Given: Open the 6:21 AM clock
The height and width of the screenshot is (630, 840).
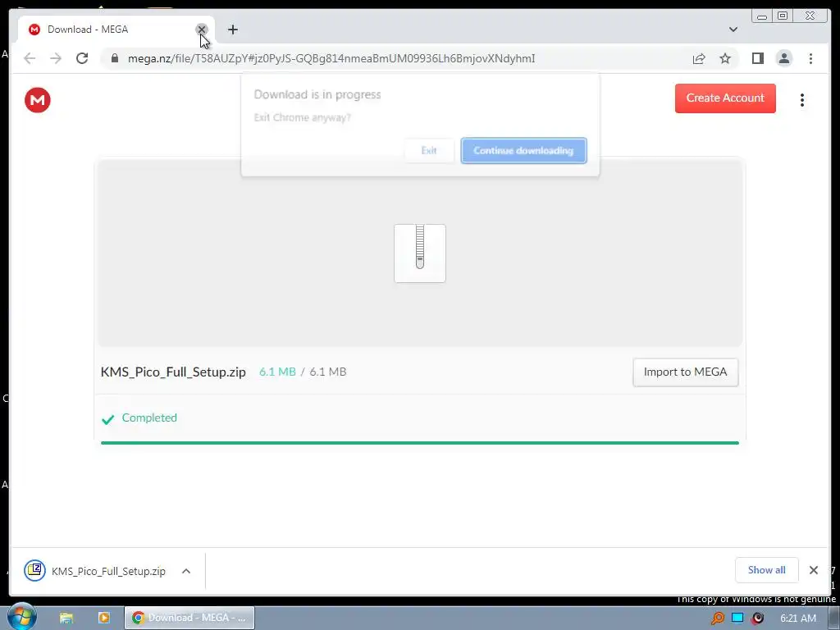Looking at the screenshot, I should 798,619.
